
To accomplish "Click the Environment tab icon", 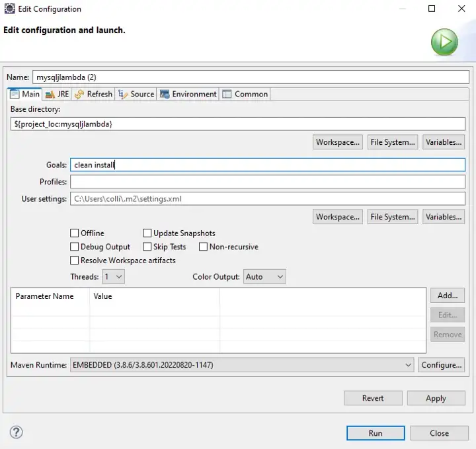I will [165, 95].
